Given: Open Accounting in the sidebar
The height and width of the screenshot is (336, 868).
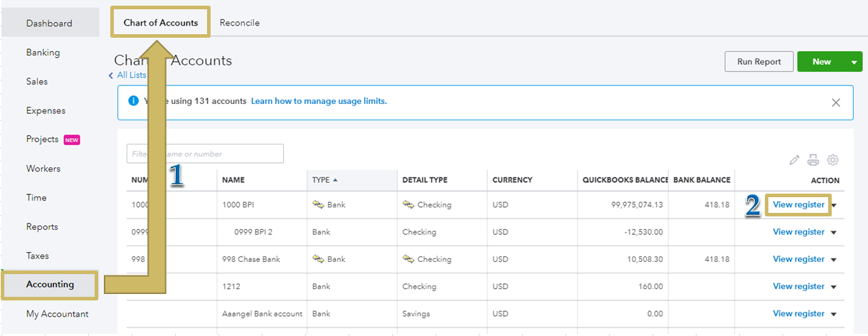Looking at the screenshot, I should (50, 285).
